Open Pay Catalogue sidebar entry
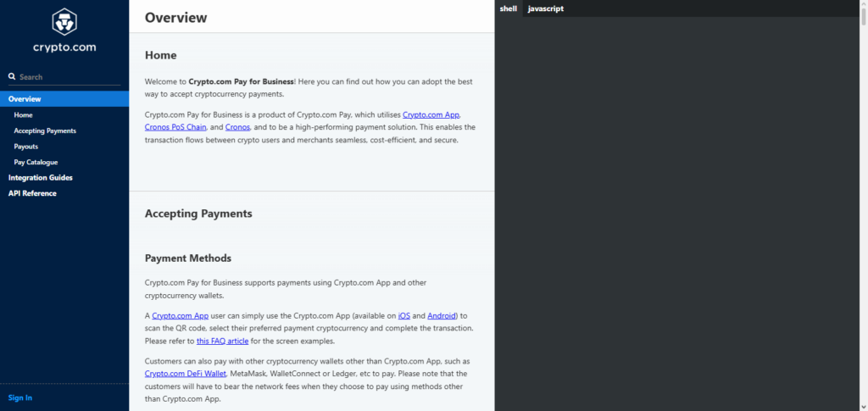The image size is (868, 411). (x=36, y=162)
